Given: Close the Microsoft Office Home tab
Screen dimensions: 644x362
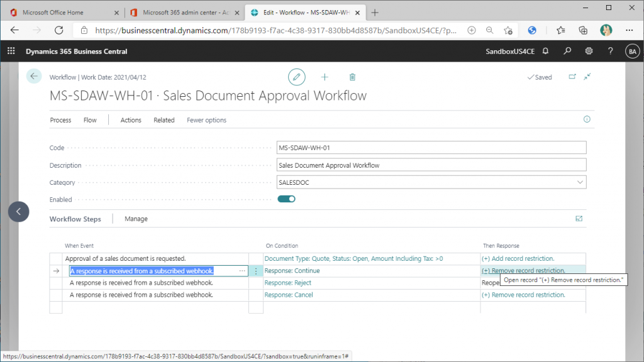Looking at the screenshot, I should [116, 13].
